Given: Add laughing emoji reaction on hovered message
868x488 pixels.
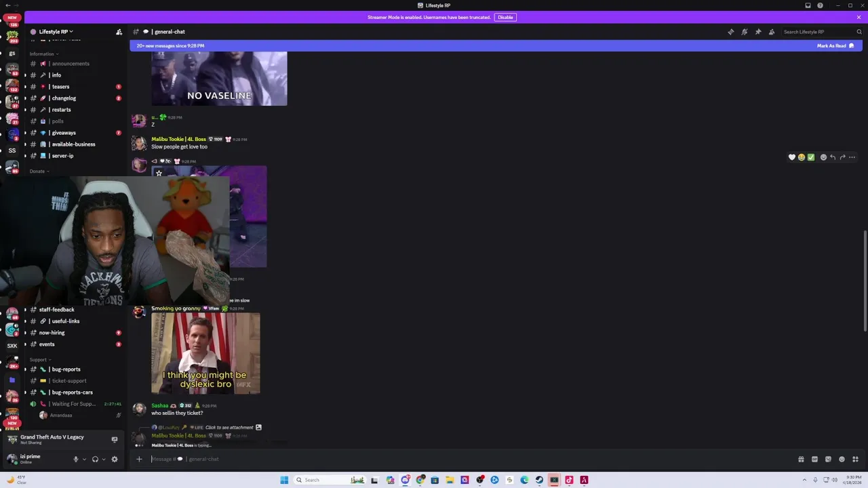Looking at the screenshot, I should tap(801, 157).
